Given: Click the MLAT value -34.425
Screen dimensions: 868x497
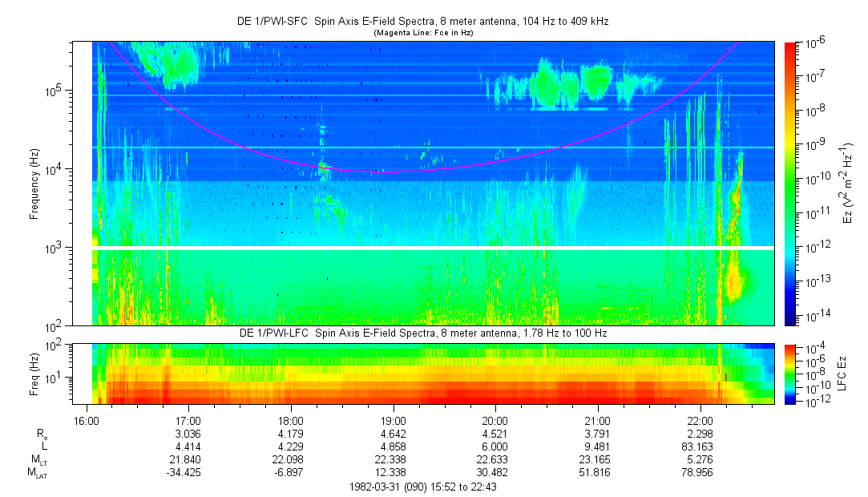Looking at the screenshot, I should (188, 473).
